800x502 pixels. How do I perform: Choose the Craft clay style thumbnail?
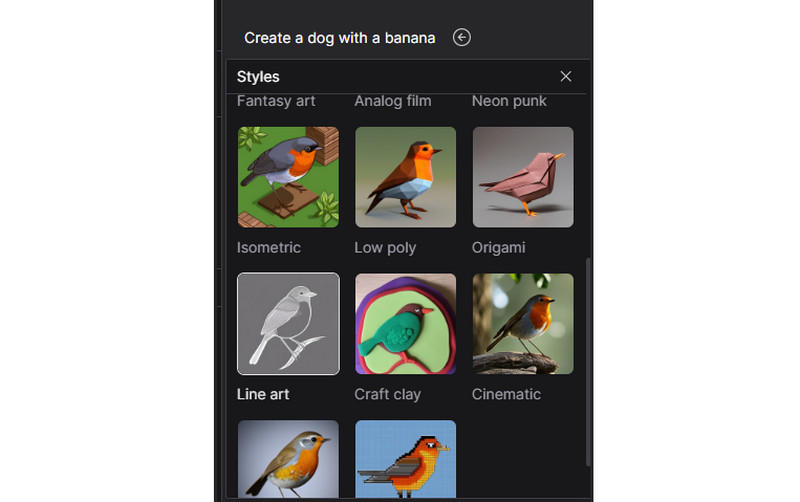coord(405,324)
